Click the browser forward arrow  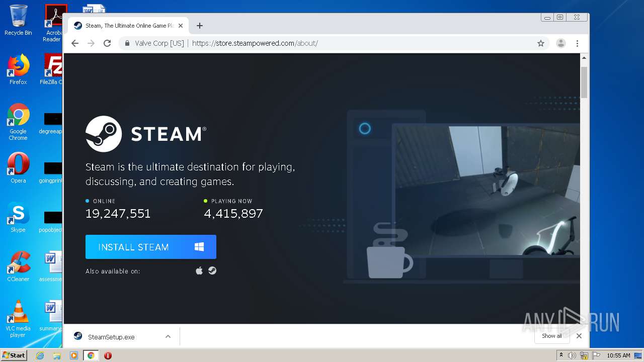point(91,43)
